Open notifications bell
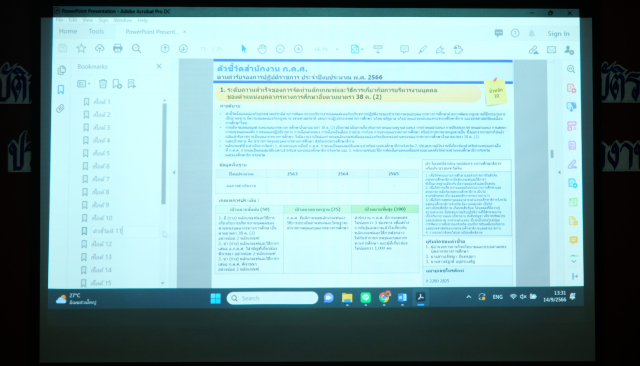 coord(531,33)
